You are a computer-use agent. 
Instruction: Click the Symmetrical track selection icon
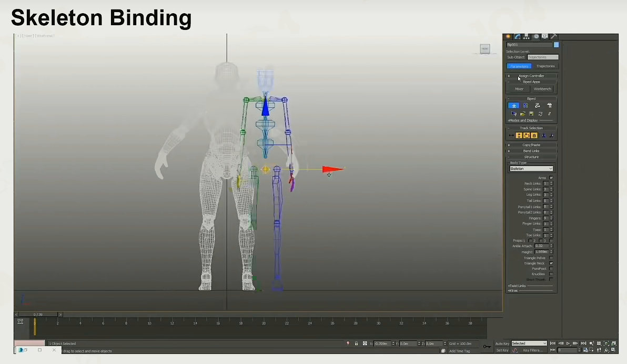pos(544,136)
